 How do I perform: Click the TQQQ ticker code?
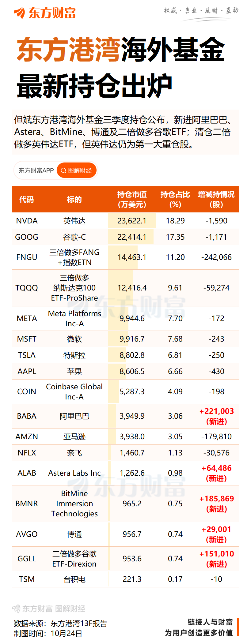point(27,288)
